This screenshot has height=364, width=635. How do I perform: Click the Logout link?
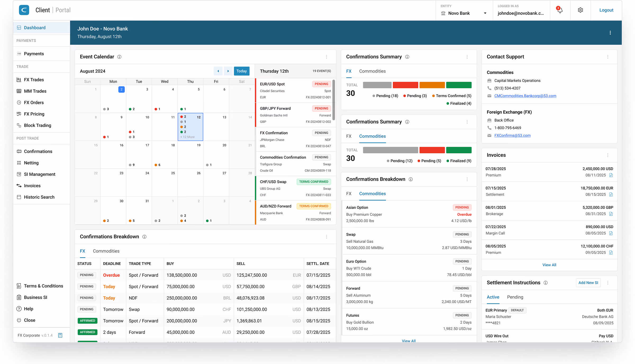point(606,10)
